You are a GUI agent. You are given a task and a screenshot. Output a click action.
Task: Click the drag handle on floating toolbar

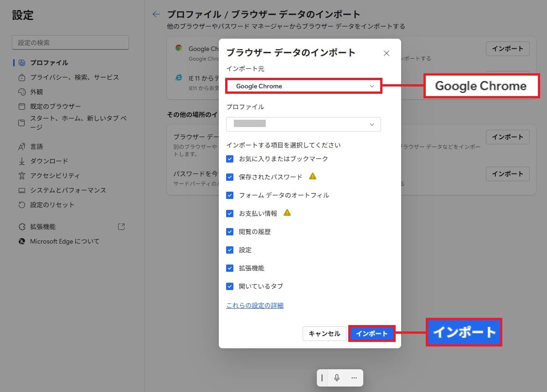pos(322,377)
